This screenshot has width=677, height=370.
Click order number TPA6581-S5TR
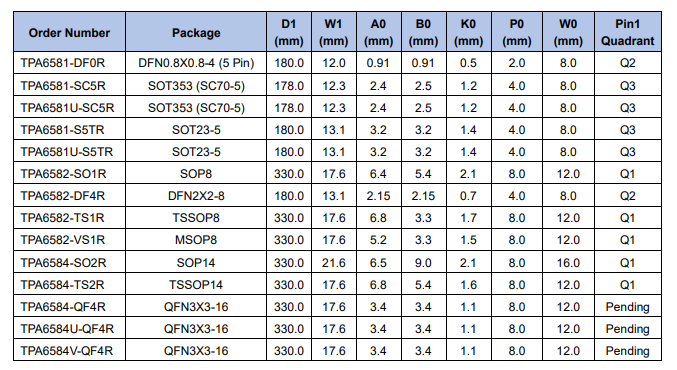pyautogui.click(x=62, y=130)
